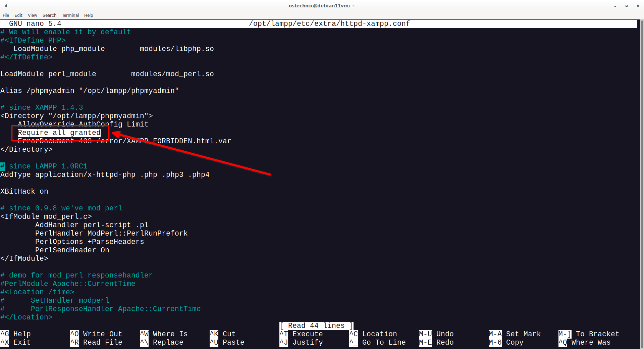Click the ^W Where Is shortcut
Viewport: 644px width, 349px height.
[164, 334]
